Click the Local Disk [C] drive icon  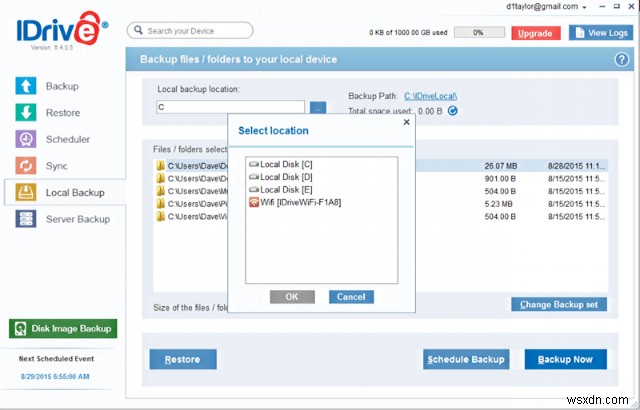click(x=254, y=164)
